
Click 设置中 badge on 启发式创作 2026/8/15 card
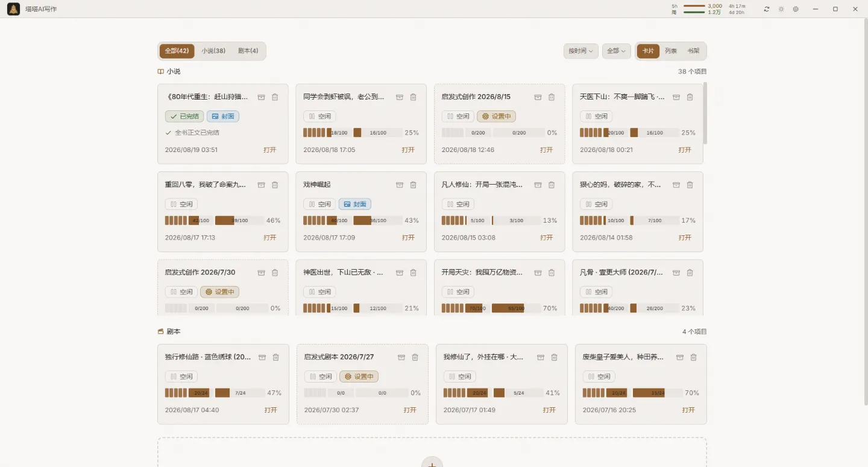click(x=496, y=116)
